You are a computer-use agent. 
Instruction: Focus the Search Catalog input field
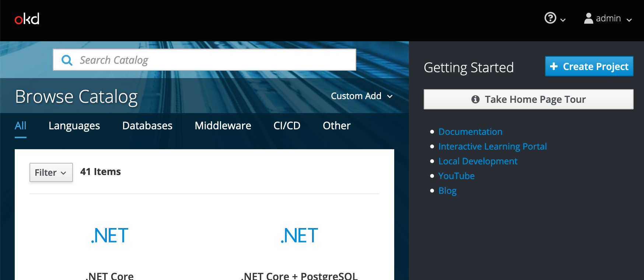coord(214,60)
